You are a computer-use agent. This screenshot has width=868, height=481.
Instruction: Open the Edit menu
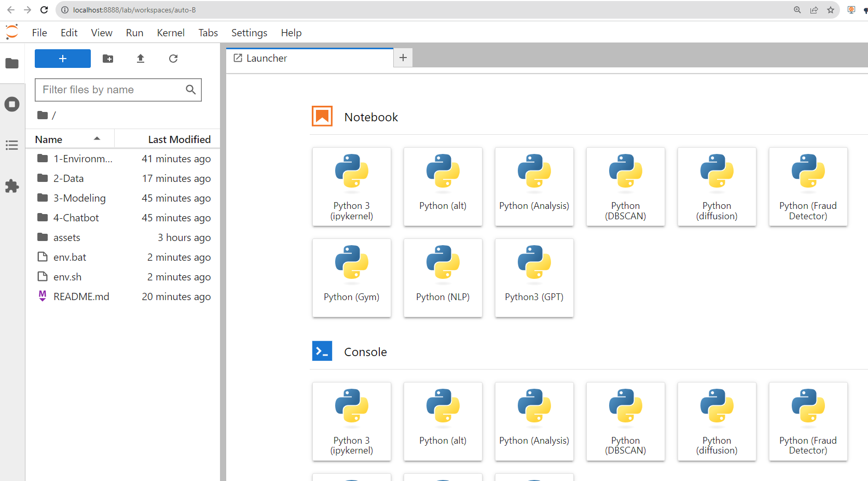click(69, 33)
